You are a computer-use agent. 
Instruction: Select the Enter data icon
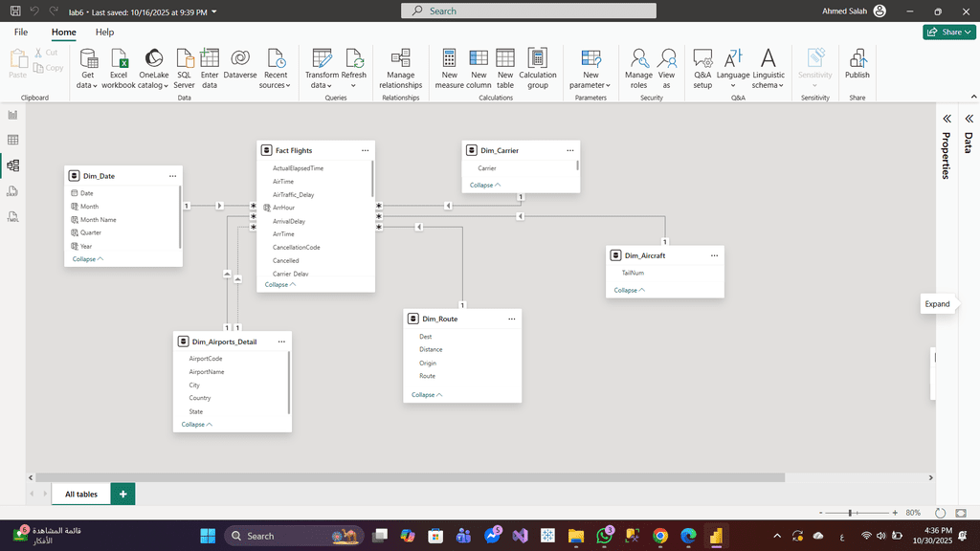210,58
